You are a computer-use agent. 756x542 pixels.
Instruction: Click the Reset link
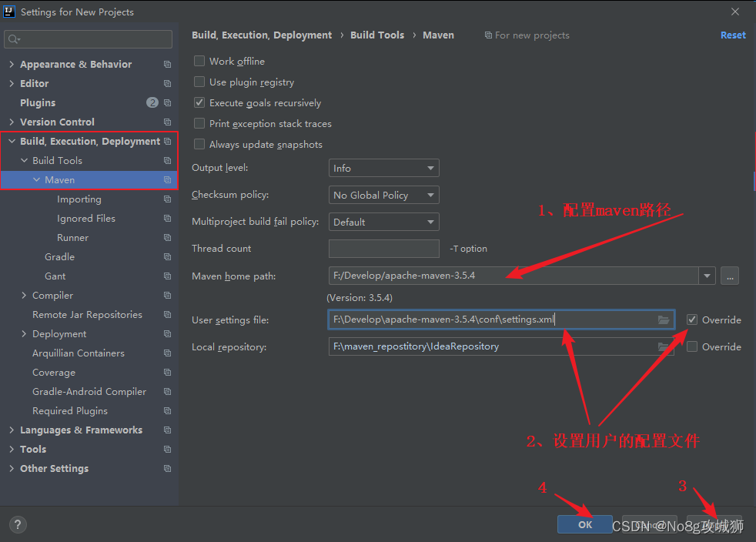[x=733, y=35]
